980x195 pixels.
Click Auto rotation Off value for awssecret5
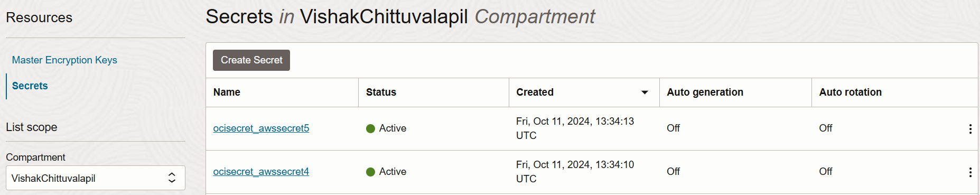[x=825, y=128]
